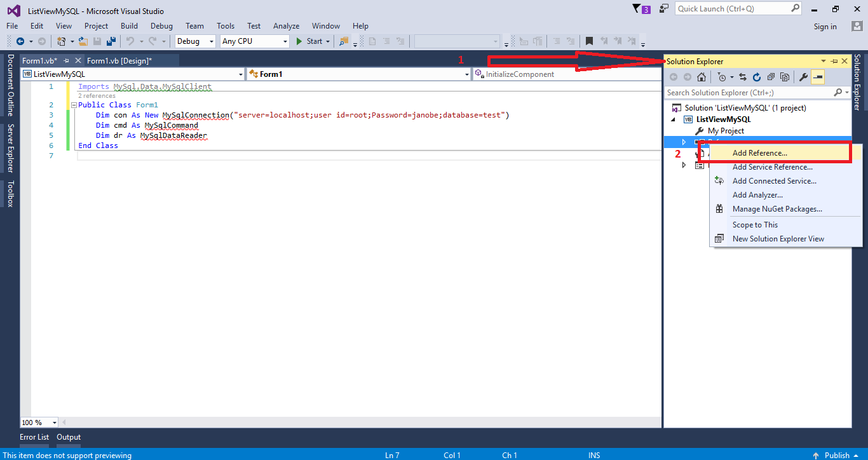Close the Solution Explorer panel
This screenshot has height=460, width=868.
coord(844,62)
